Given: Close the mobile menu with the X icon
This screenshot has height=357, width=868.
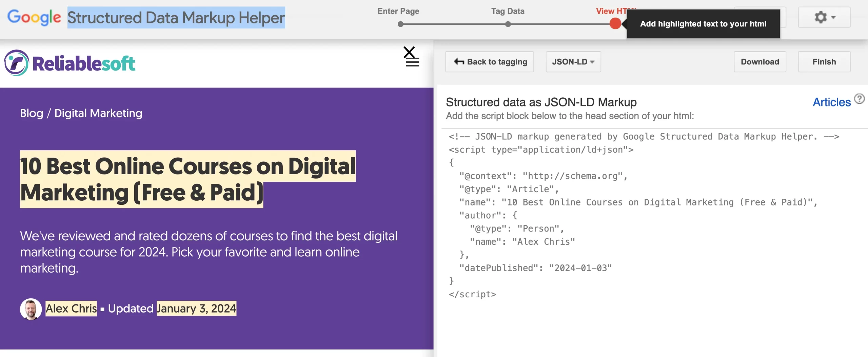Looking at the screenshot, I should click(409, 52).
